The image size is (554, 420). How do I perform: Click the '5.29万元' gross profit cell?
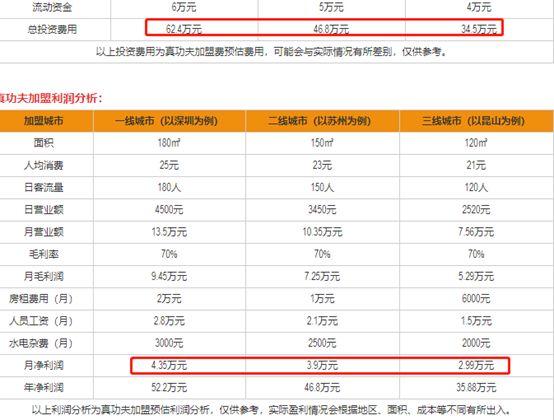(x=476, y=276)
